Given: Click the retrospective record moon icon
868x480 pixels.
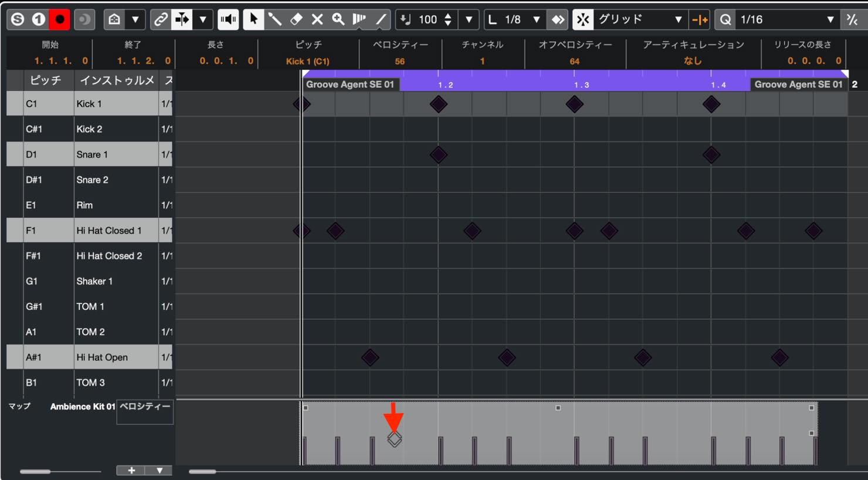Looking at the screenshot, I should click(x=84, y=19).
